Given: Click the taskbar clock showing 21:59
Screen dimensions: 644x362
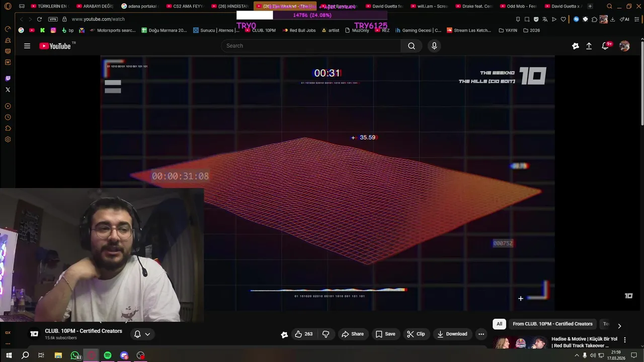Looking at the screenshot, I should click(615, 355).
